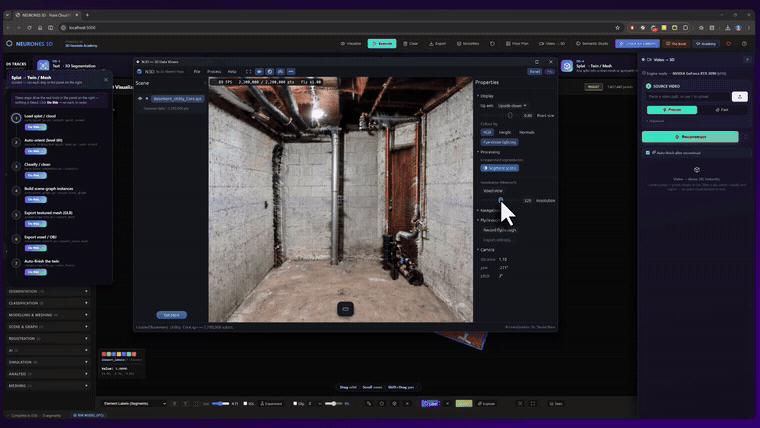
Task: Click the fullscreen frame icon in viewer toolbar
Action: point(249,72)
